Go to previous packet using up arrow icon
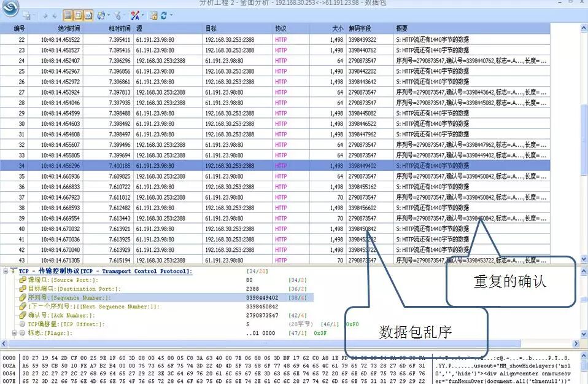This screenshot has width=588, height=384. click(x=45, y=16)
